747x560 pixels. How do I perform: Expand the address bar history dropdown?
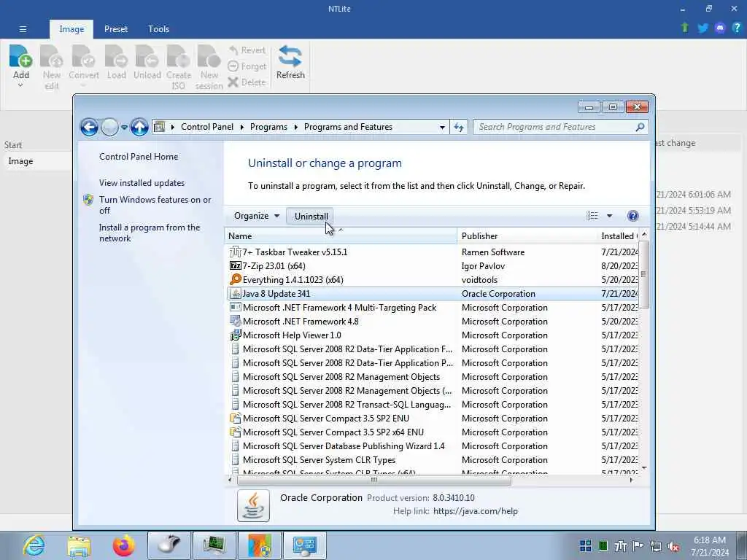(442, 127)
